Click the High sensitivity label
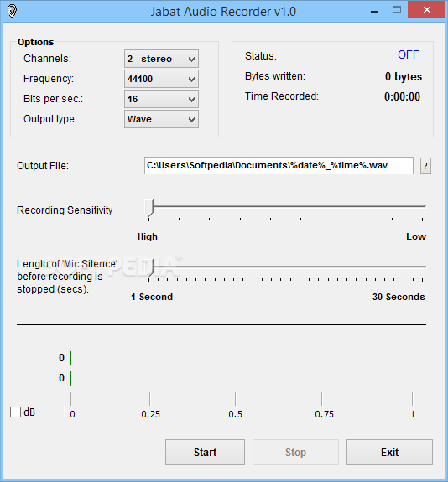This screenshot has width=448, height=482. [148, 236]
